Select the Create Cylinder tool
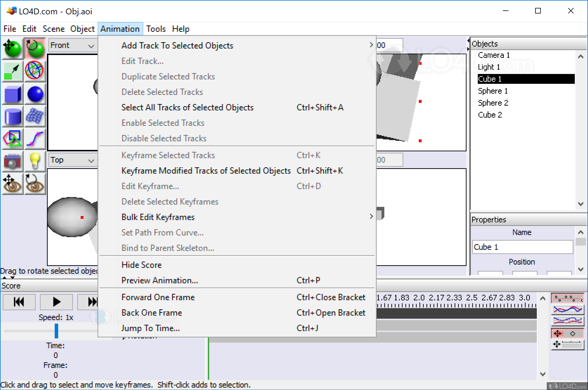The height and width of the screenshot is (390, 588). (x=12, y=116)
